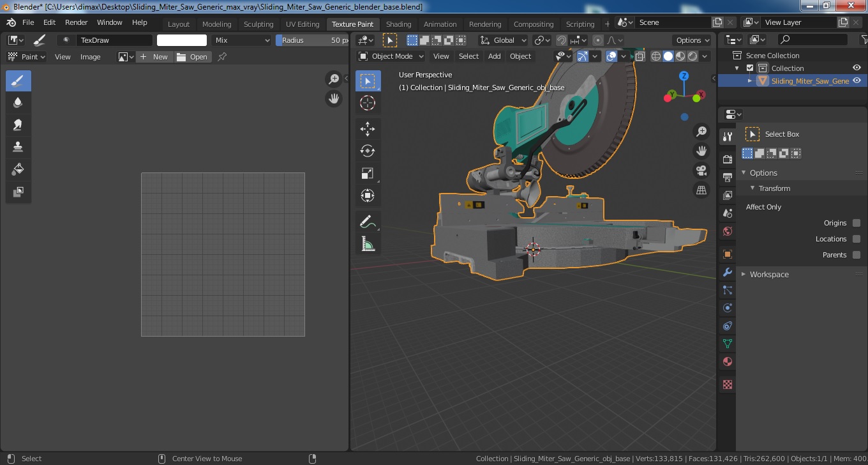The height and width of the screenshot is (465, 868).
Task: Switch to rendered viewport shading
Action: [x=692, y=56]
